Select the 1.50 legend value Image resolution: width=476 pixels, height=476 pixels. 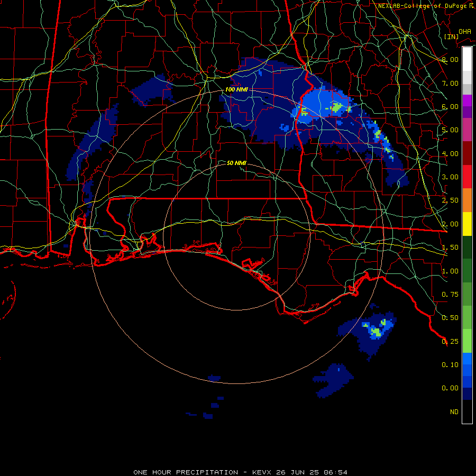click(x=450, y=248)
